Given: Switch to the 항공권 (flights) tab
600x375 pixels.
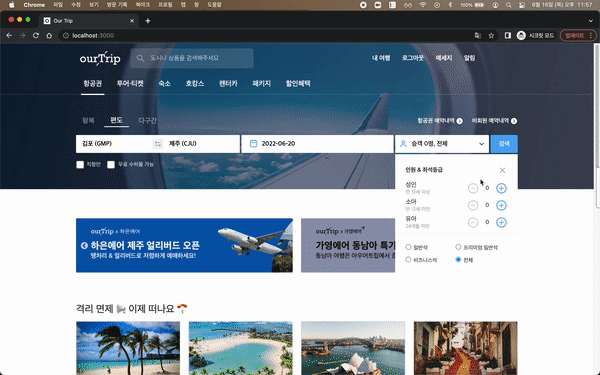Looking at the screenshot, I should [93, 83].
